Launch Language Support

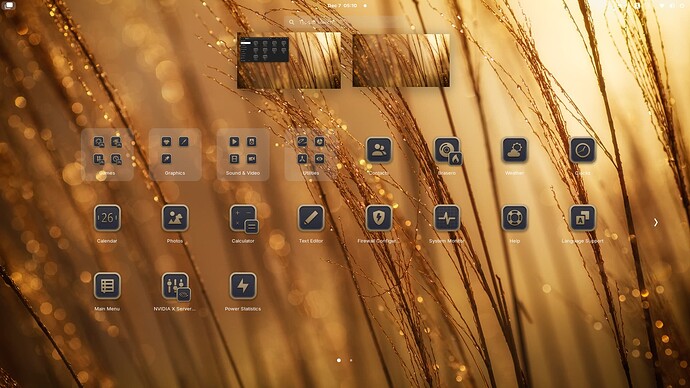583,218
